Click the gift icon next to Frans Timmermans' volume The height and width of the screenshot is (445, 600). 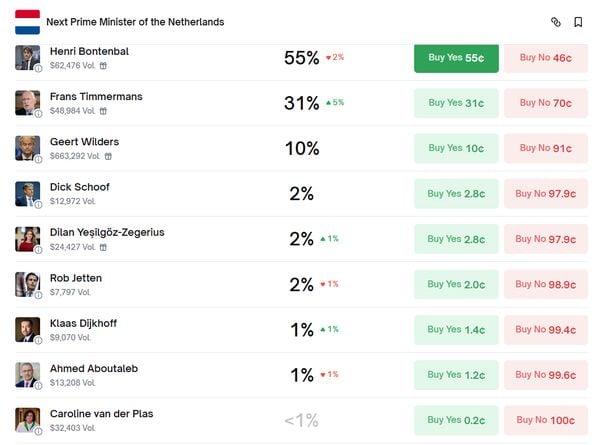pyautogui.click(x=103, y=111)
